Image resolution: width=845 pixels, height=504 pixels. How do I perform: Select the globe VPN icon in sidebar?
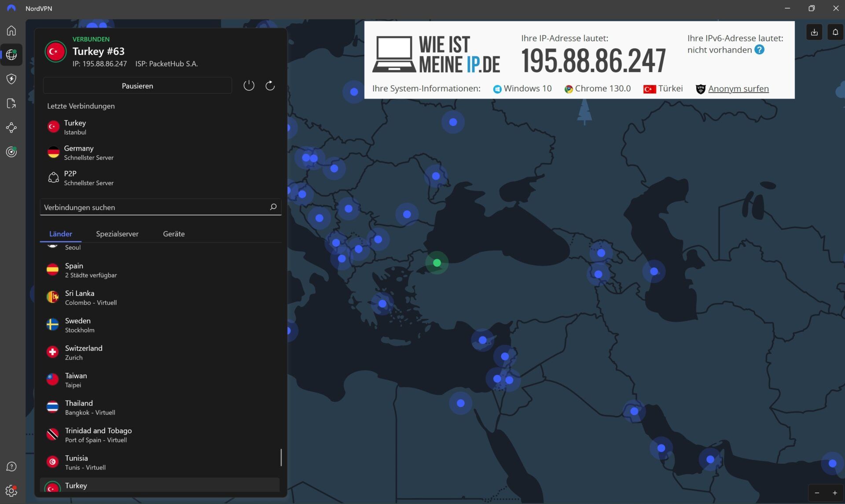tap(11, 55)
